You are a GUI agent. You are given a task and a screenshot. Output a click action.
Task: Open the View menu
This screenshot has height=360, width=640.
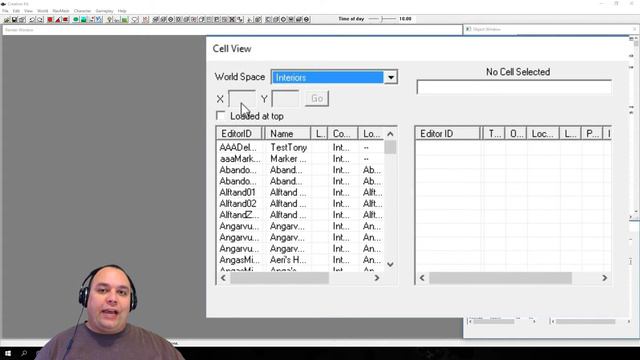coord(28,11)
